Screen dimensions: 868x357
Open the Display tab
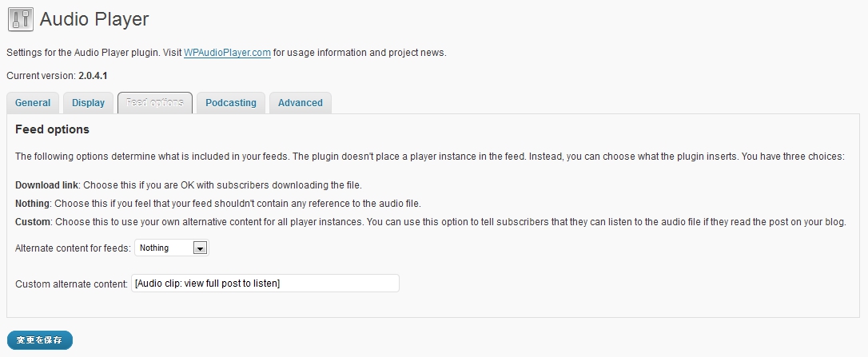pos(88,103)
